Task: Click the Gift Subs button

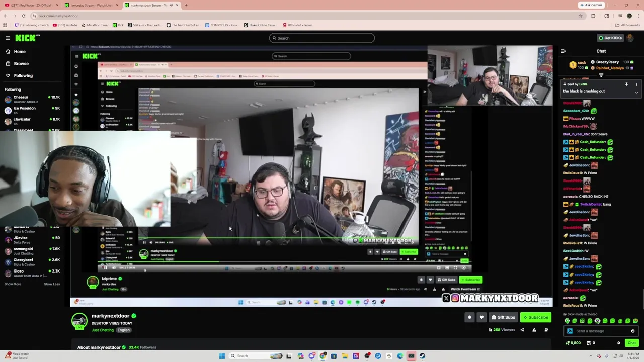Action: click(x=503, y=317)
